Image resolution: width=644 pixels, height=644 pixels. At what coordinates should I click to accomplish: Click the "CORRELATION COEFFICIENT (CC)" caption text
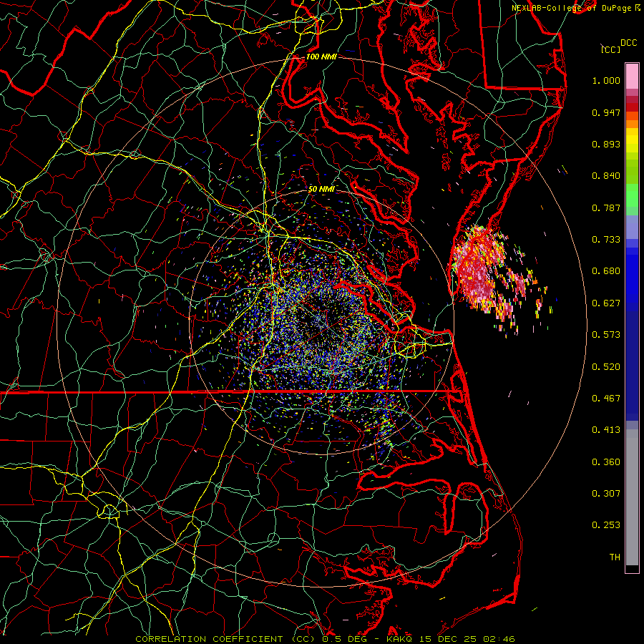click(x=225, y=639)
